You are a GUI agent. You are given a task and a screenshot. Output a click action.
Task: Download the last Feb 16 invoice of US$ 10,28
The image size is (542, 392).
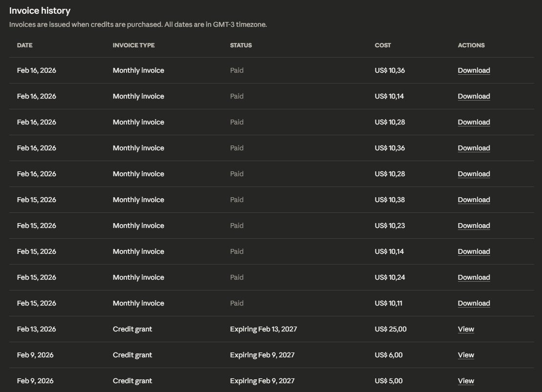click(x=474, y=174)
